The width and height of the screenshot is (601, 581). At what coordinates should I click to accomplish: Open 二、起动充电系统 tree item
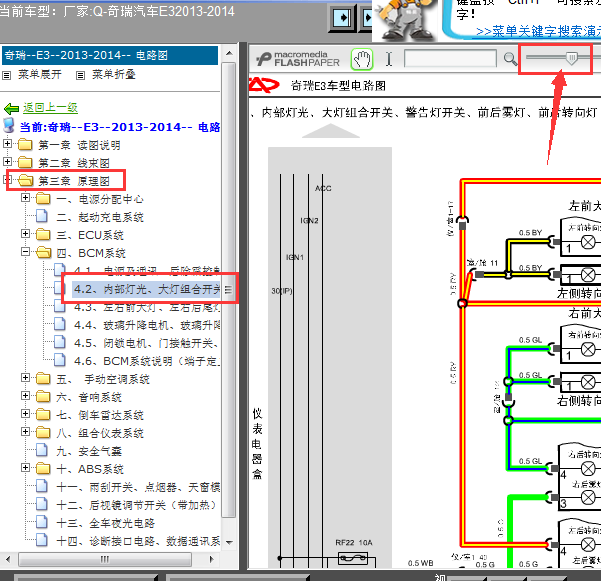tap(100, 217)
